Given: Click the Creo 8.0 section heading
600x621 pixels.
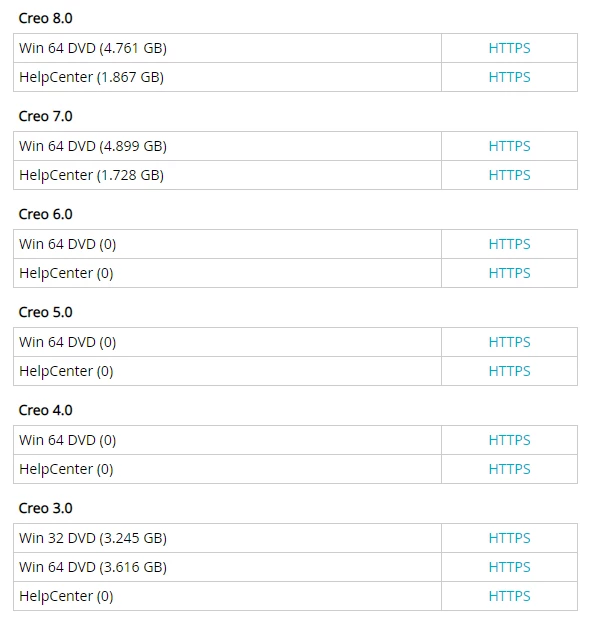Looking at the screenshot, I should point(46,18).
